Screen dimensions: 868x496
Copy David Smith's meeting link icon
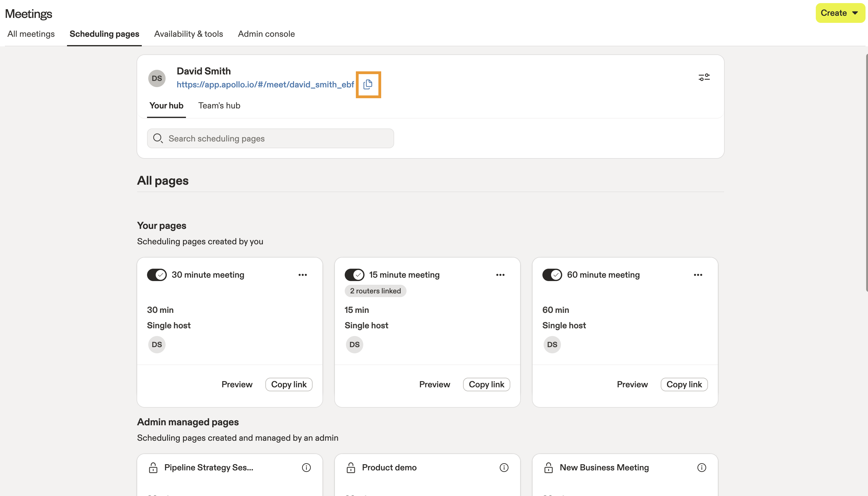point(368,85)
